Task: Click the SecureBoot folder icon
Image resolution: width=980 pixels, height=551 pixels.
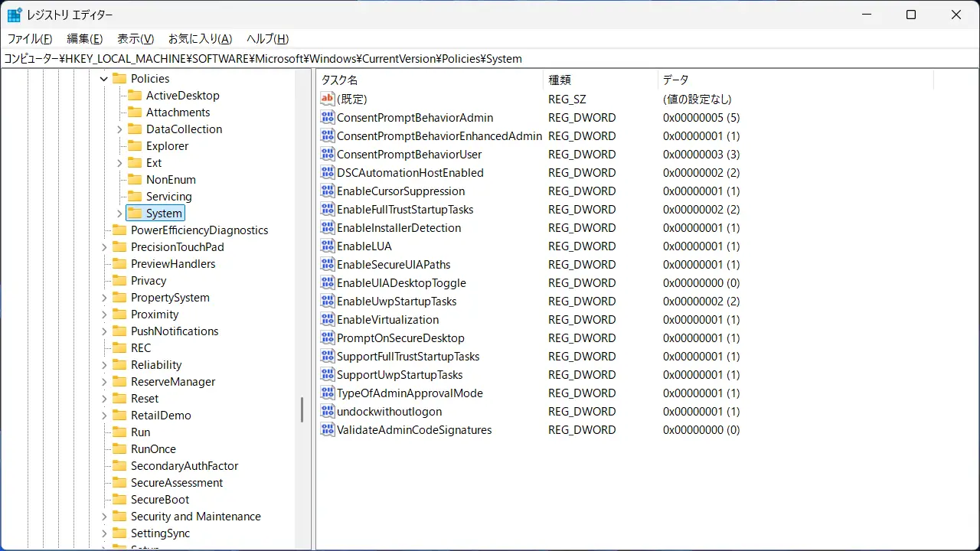Action: click(119, 500)
